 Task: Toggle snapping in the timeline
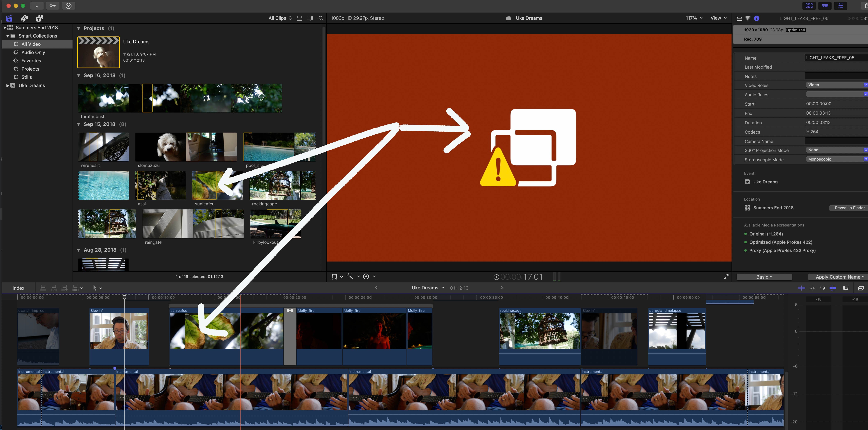pos(833,288)
